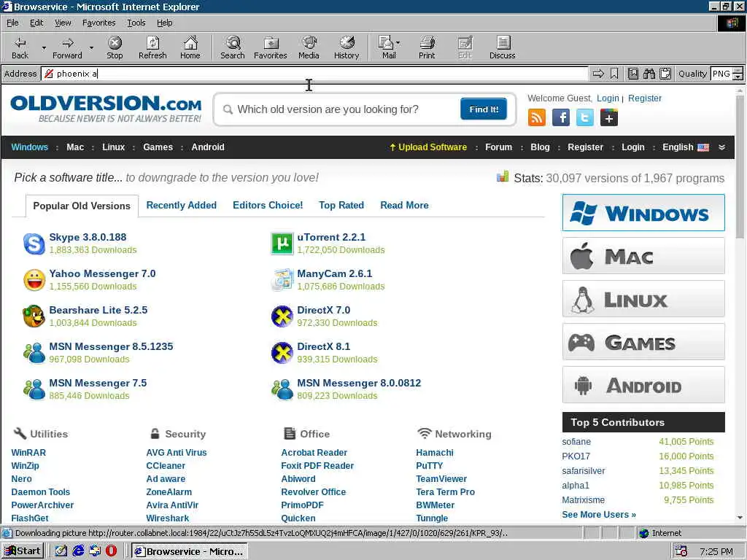Open the Tools menu
The image size is (747, 560).
click(x=136, y=23)
